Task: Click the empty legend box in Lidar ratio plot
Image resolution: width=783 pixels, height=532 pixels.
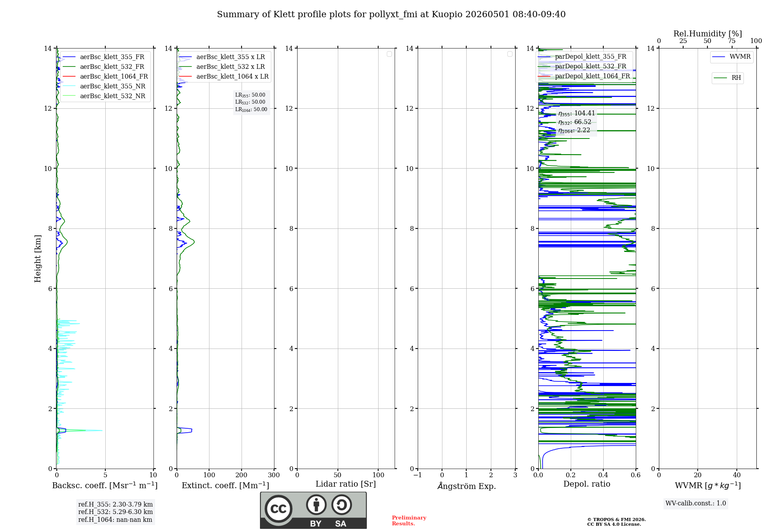Action: pyautogui.click(x=389, y=54)
